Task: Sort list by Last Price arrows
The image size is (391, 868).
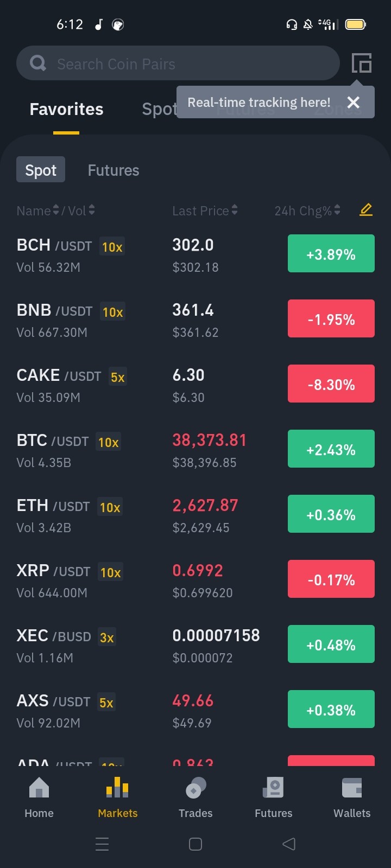Action: point(235,210)
